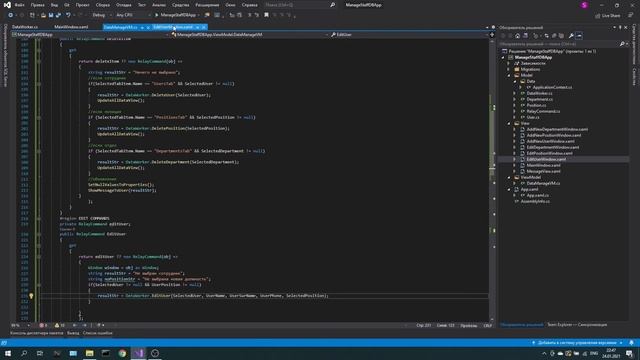Click Solution Explorer show all files icon
The image size is (640, 360).
coord(561,36)
